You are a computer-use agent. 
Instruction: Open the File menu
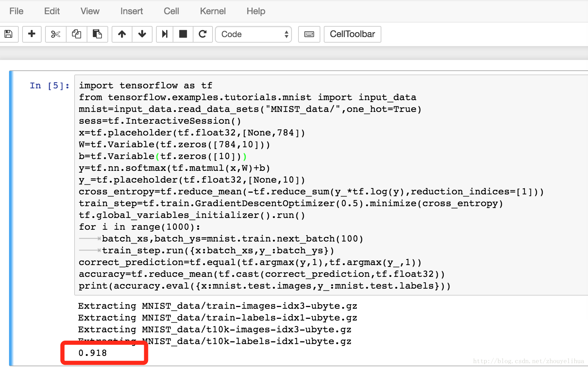click(16, 11)
